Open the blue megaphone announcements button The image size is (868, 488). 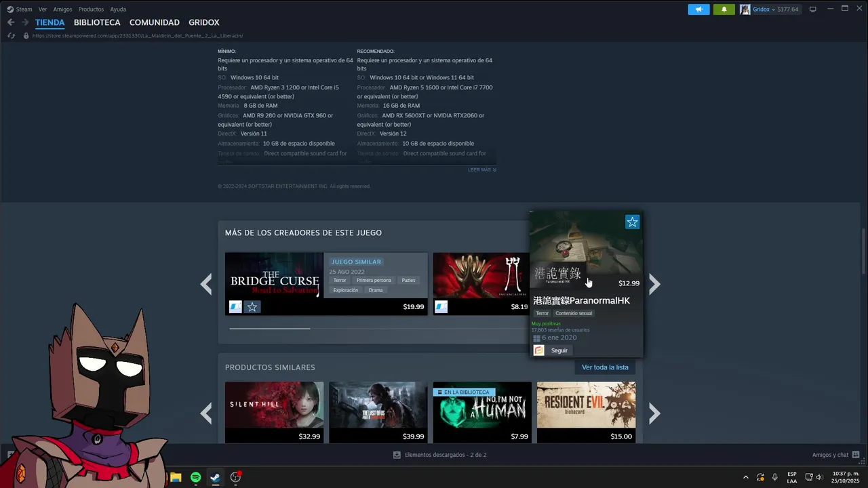(698, 9)
